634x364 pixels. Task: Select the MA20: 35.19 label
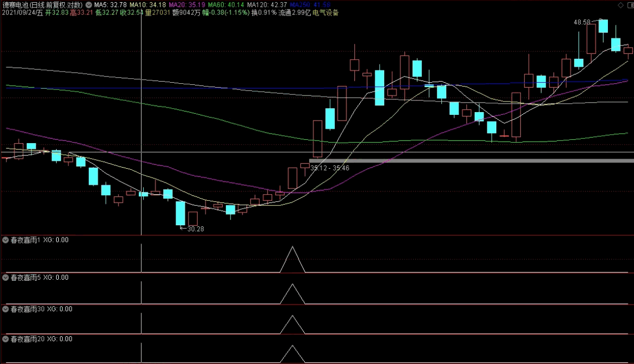pyautogui.click(x=187, y=5)
